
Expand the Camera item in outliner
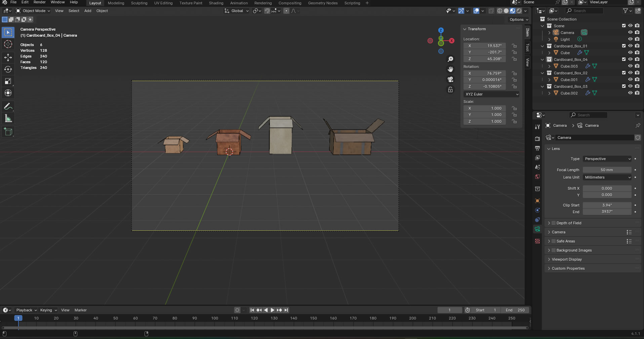(549, 33)
